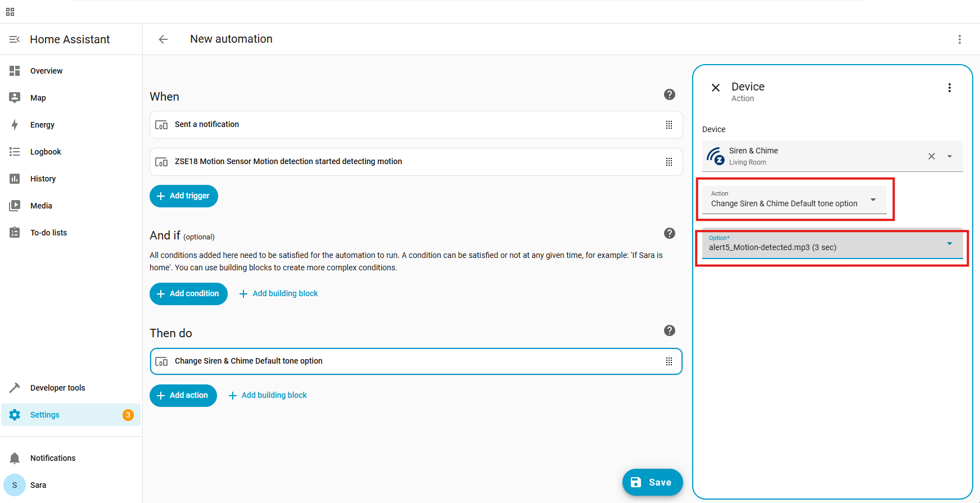Screen dimensions: 980x503
Task: Grab the drag handle on Change Siren & Chime action
Action: [x=669, y=361]
